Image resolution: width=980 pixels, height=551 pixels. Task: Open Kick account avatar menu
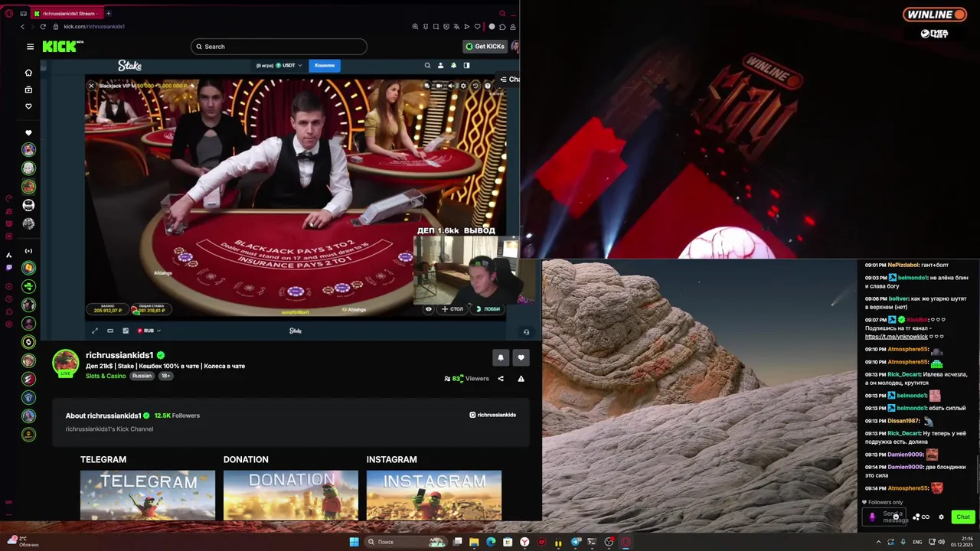coord(516,47)
